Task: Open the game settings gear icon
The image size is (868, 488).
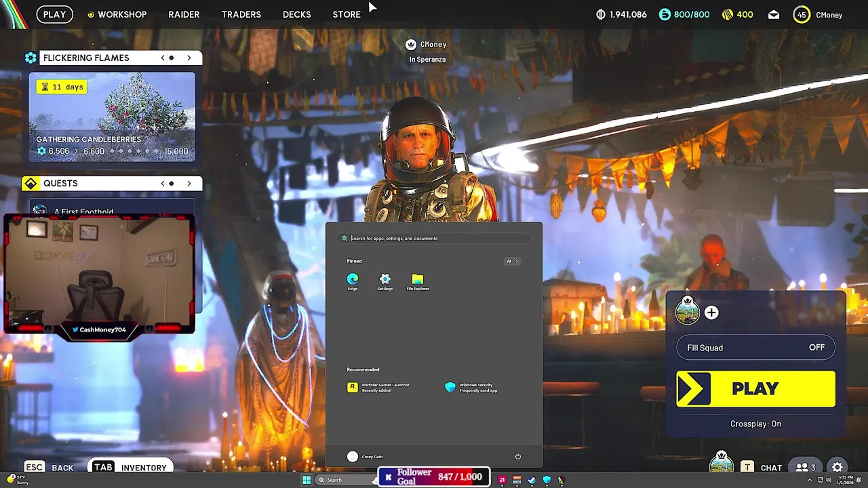Action: [x=837, y=467]
